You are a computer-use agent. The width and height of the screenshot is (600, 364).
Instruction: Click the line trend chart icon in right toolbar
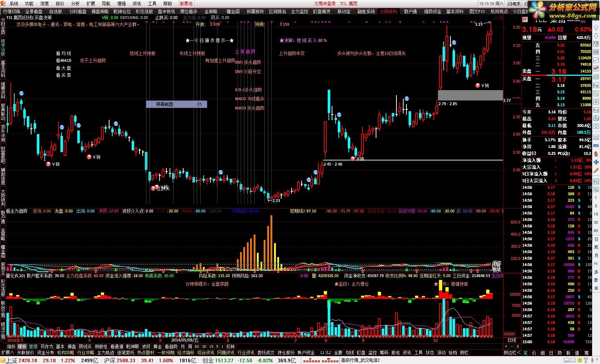596,60
